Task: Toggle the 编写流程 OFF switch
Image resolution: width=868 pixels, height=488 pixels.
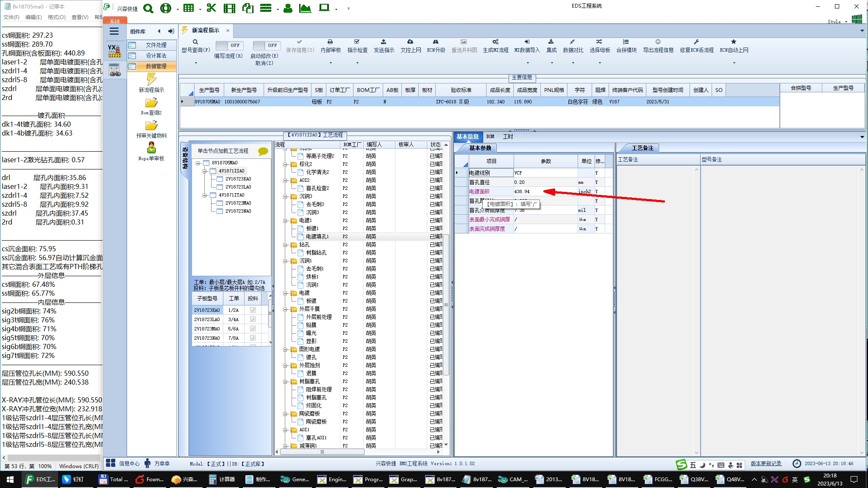Action: (x=228, y=45)
